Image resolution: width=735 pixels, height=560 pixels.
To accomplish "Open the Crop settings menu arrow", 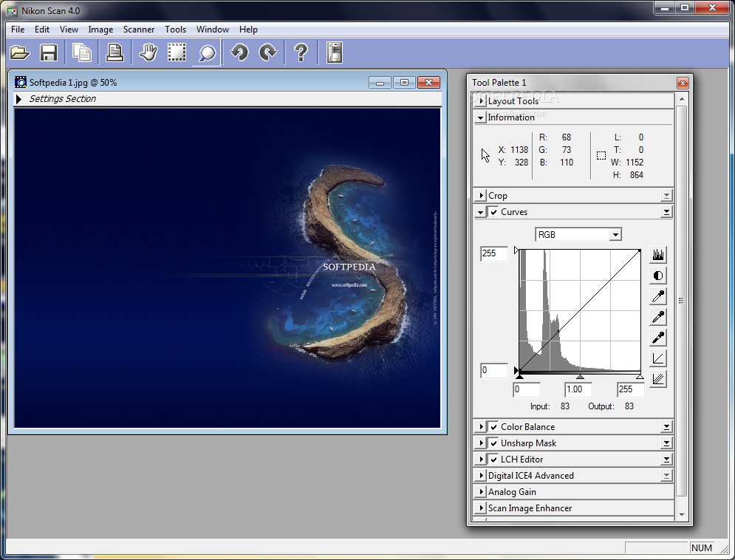I will (x=666, y=196).
